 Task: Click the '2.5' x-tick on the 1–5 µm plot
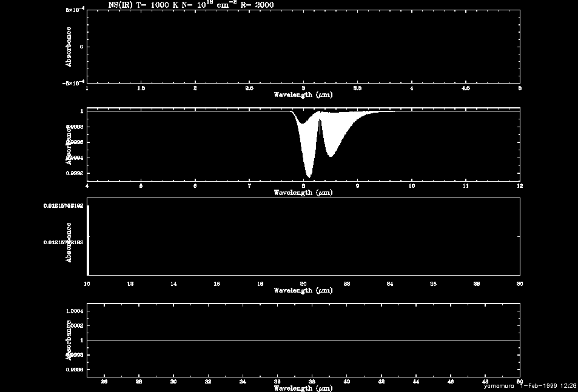click(x=249, y=88)
